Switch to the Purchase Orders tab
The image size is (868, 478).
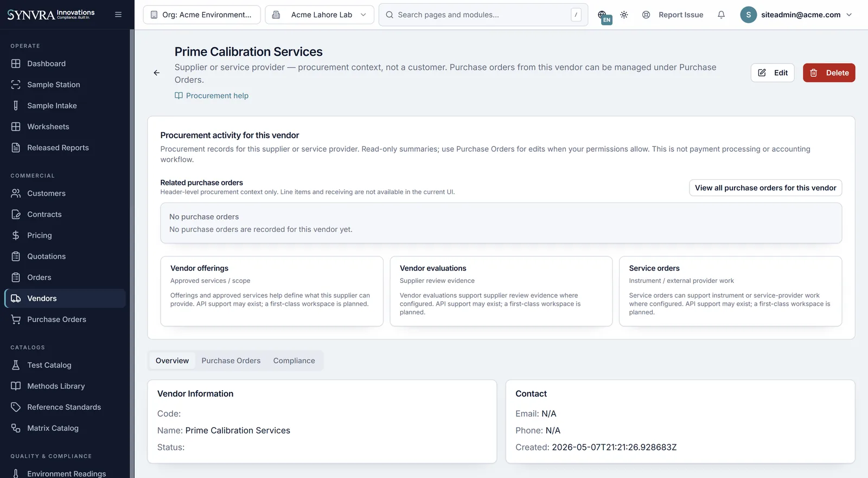(231, 361)
